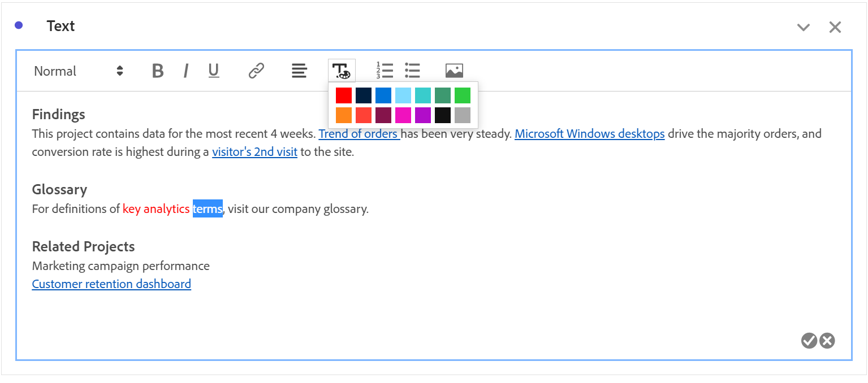Image resolution: width=868 pixels, height=383 pixels.
Task: Open the visitor's 2nd visit link
Action: pos(254,152)
